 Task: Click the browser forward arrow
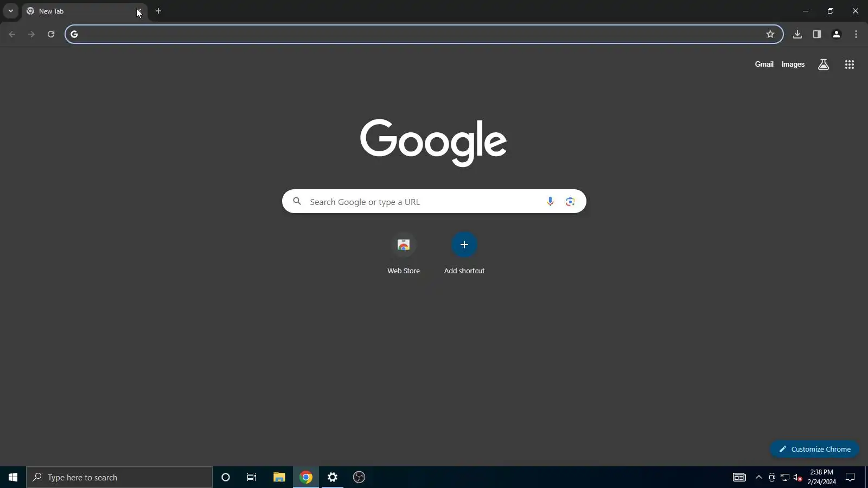[31, 34]
